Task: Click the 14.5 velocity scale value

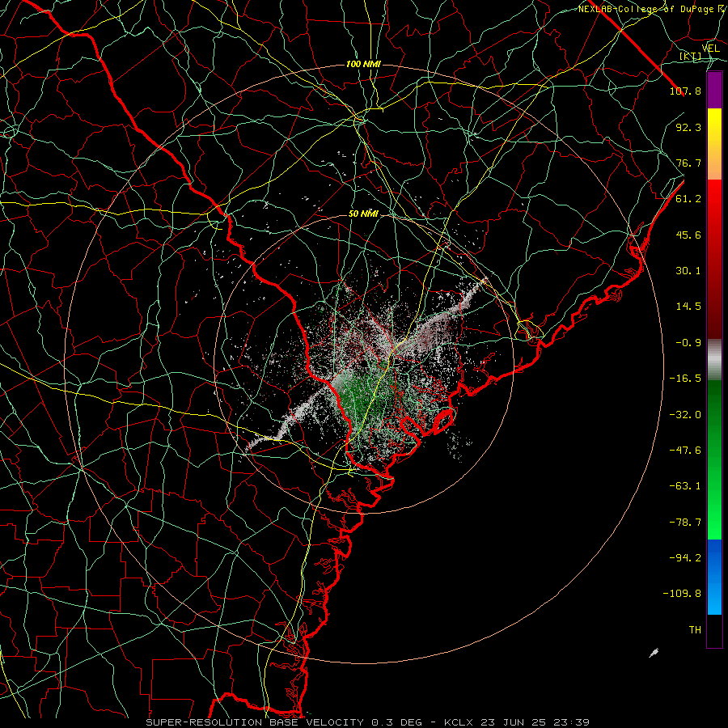Action: (x=688, y=307)
